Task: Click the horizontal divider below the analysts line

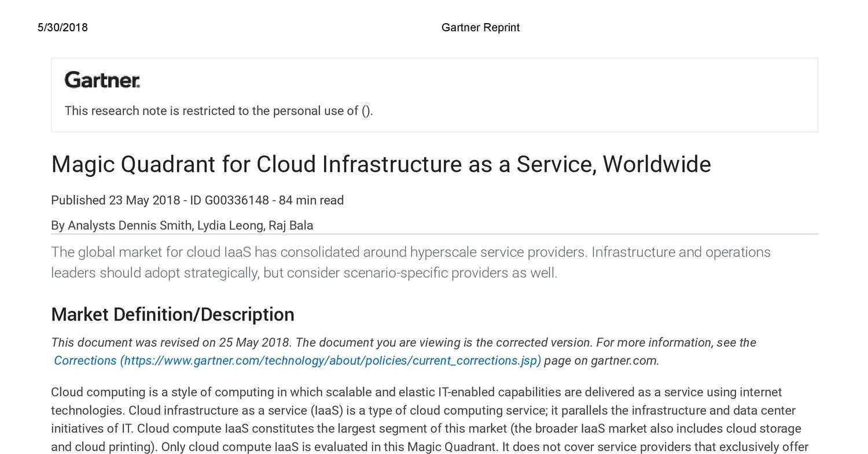Action: (434, 234)
